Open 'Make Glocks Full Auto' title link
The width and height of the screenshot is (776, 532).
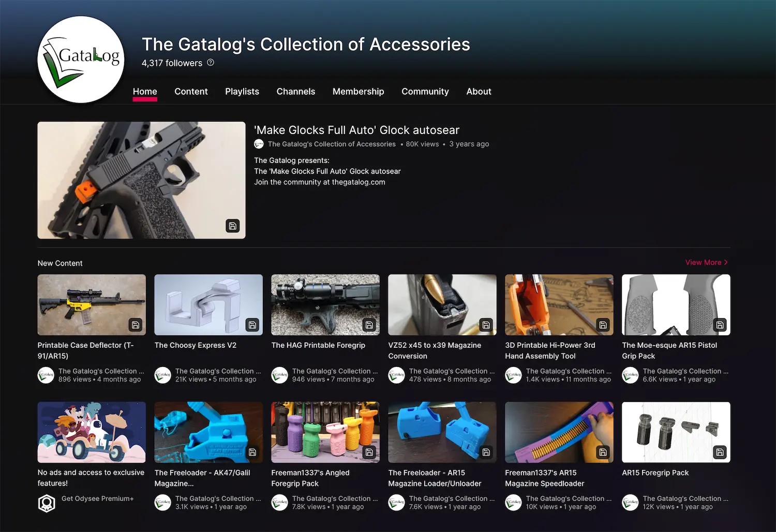(x=357, y=130)
